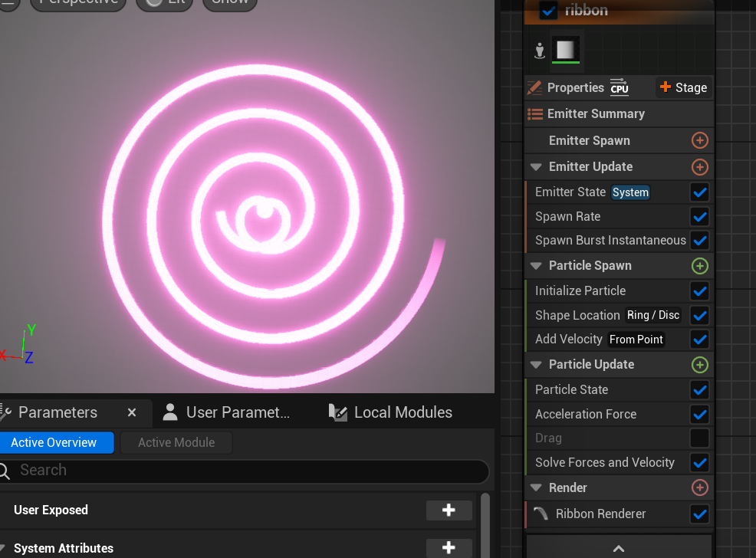Viewport: 756px width, 558px height.
Task: Click the plus icon beside Emitter Spawn
Action: (x=699, y=140)
